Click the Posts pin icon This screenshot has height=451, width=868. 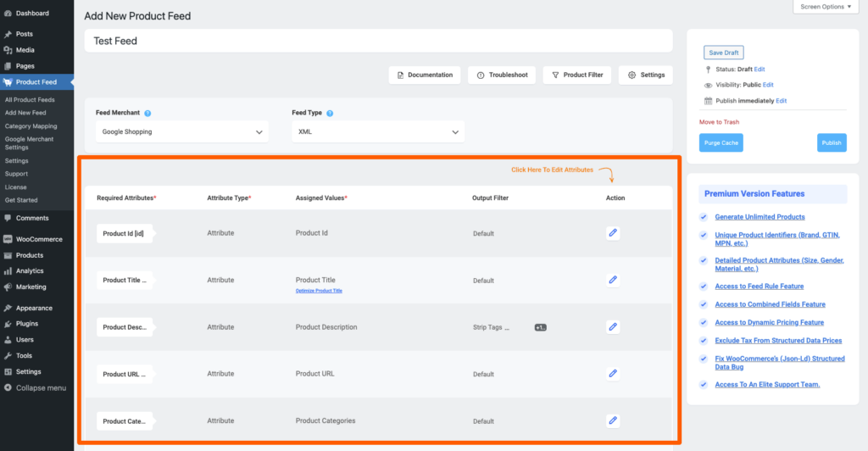click(x=8, y=34)
